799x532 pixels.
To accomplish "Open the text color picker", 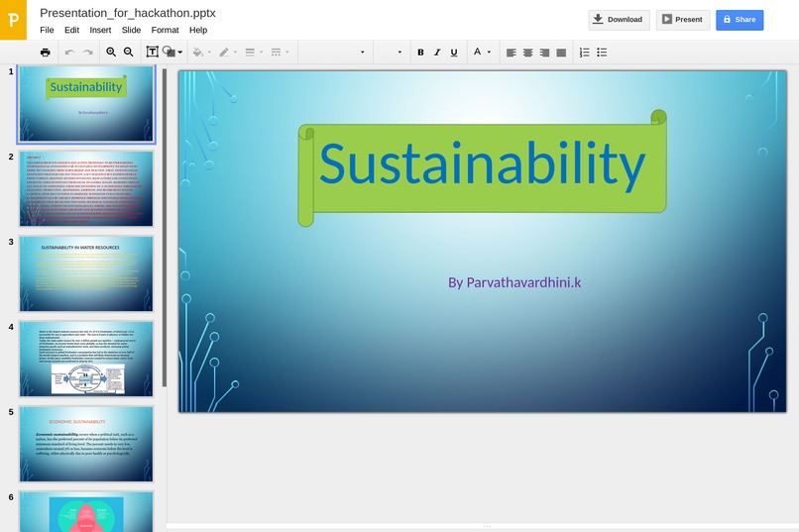I will tap(477, 52).
